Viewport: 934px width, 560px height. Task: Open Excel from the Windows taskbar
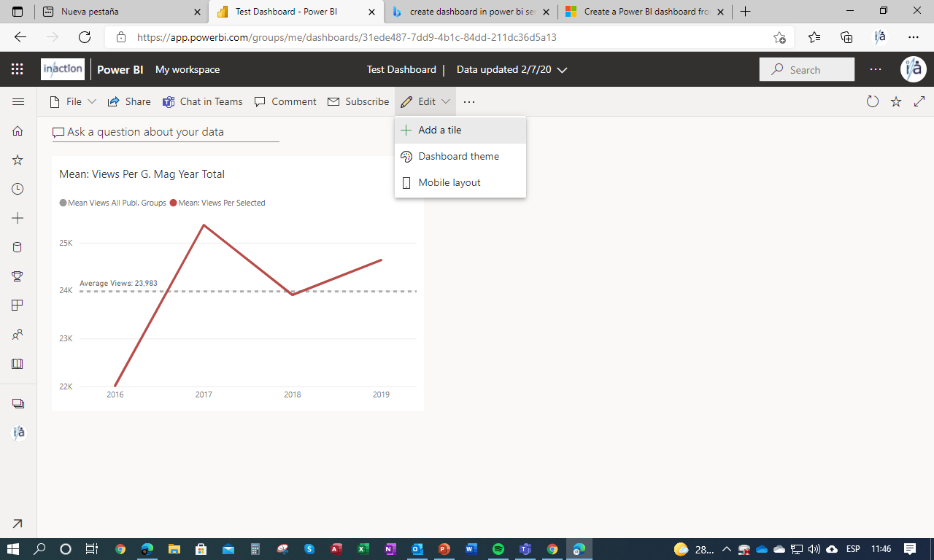coord(363,549)
